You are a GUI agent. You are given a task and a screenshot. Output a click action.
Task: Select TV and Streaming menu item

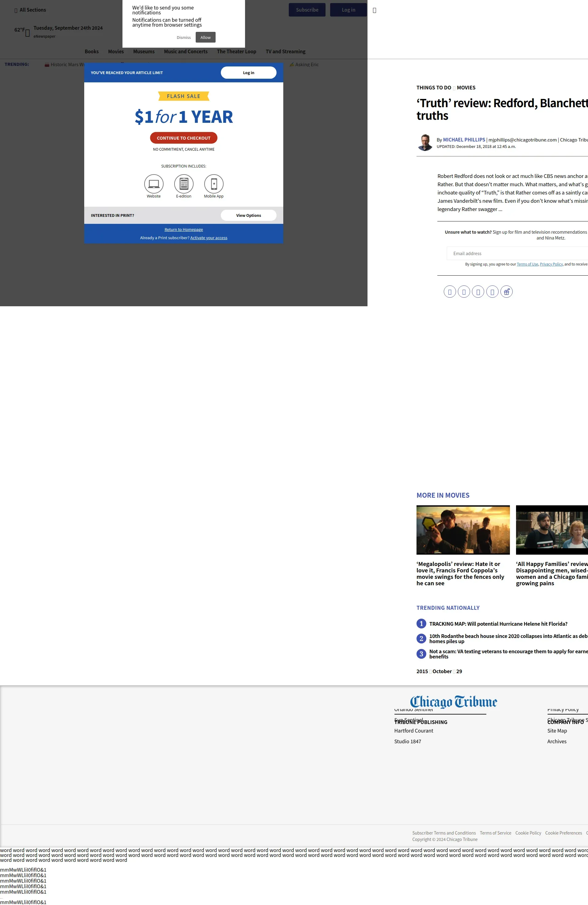pyautogui.click(x=285, y=51)
